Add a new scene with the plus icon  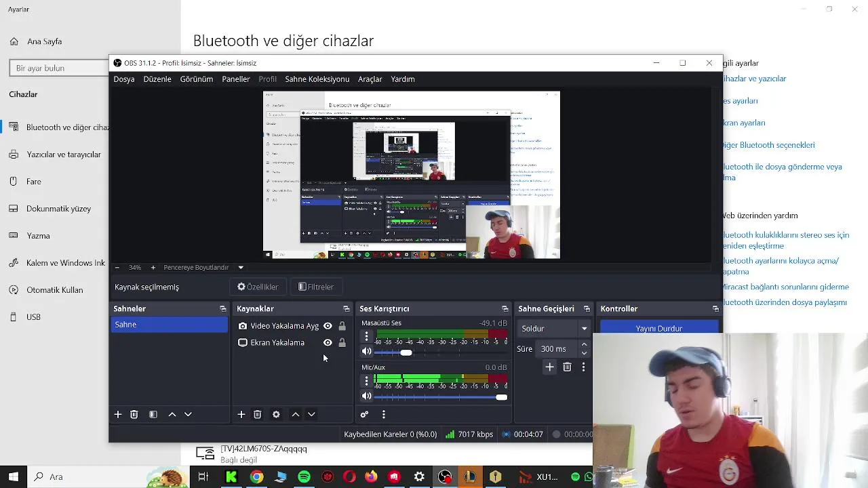click(x=117, y=414)
